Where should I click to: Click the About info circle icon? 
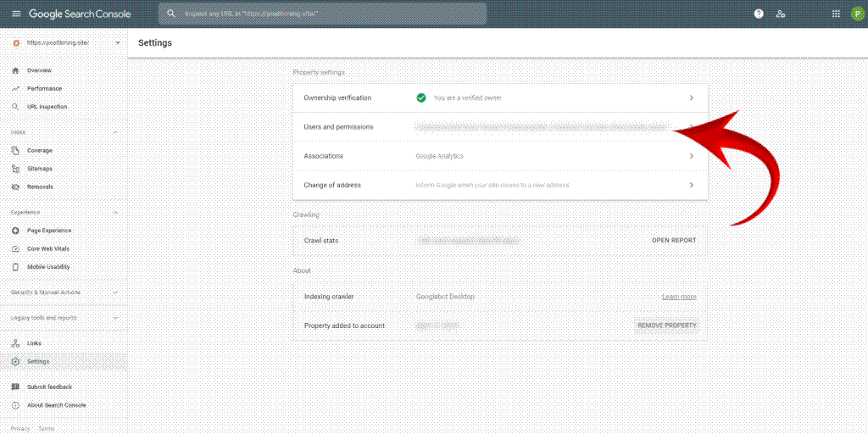15,405
